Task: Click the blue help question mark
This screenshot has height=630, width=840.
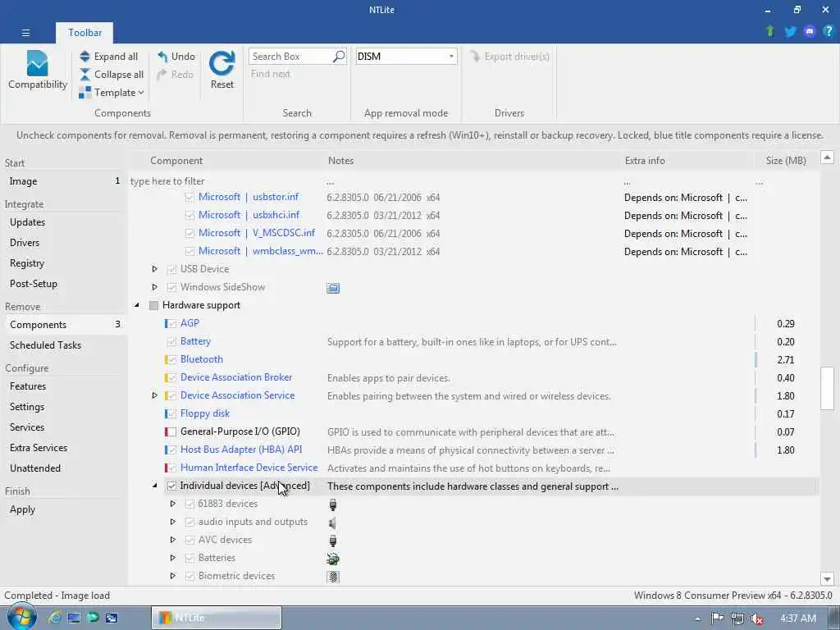Action: (x=829, y=31)
